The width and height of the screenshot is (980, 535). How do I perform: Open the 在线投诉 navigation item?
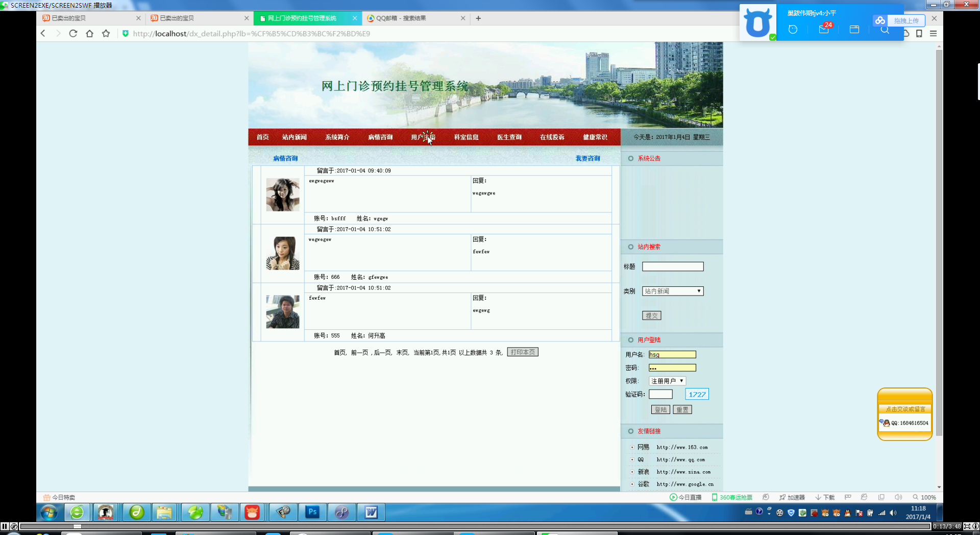pos(552,137)
